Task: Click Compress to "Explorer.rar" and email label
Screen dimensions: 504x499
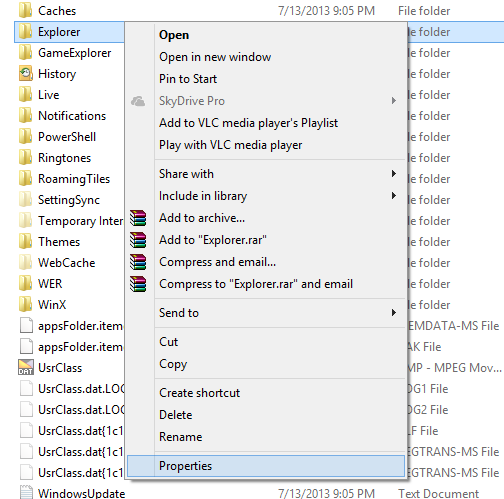Action: (256, 284)
